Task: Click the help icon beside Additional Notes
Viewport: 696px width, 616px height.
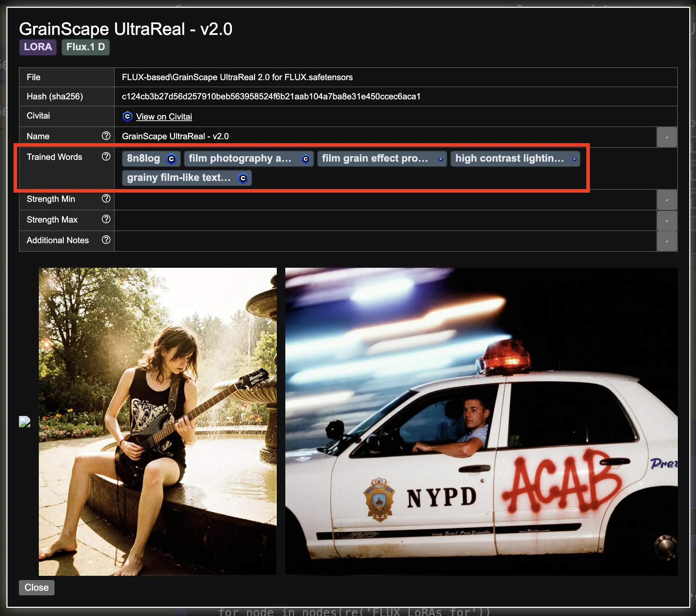Action: (106, 240)
